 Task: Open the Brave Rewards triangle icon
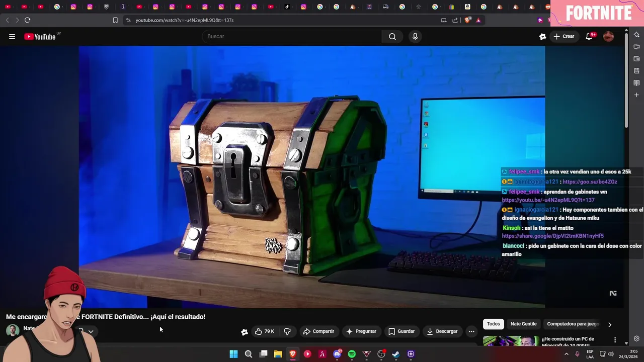[478, 20]
